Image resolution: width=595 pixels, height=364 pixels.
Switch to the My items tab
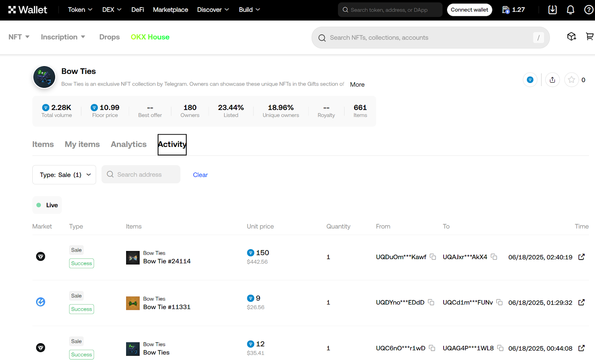(x=82, y=144)
